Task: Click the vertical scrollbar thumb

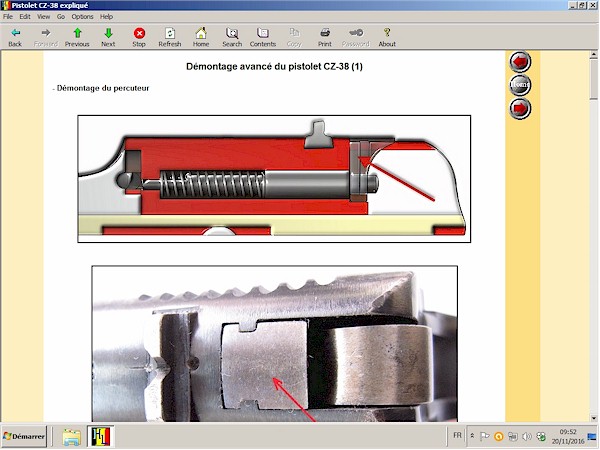Action: point(594,79)
